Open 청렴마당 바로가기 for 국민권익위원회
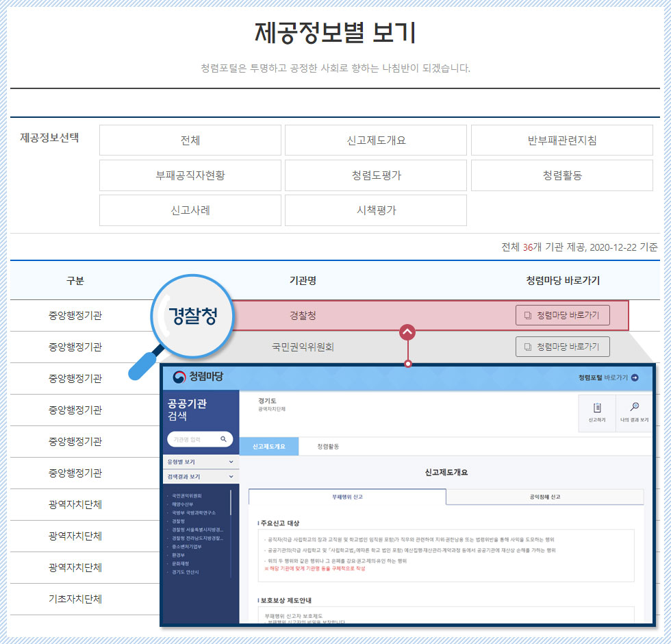The width and height of the screenshot is (671, 644). click(562, 347)
